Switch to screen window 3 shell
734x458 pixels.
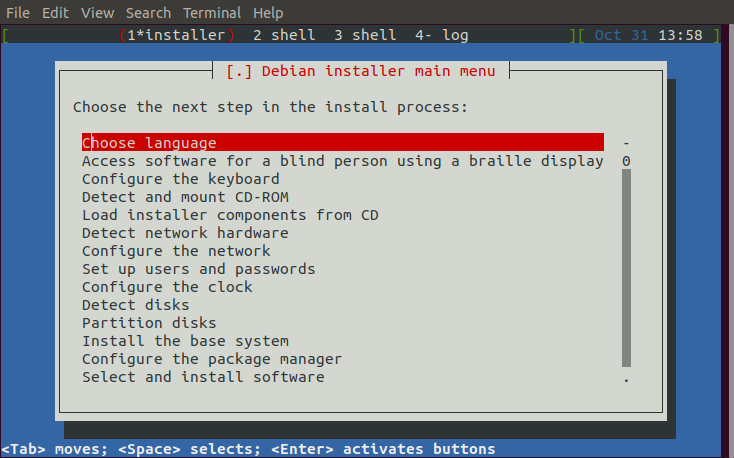tap(365, 35)
